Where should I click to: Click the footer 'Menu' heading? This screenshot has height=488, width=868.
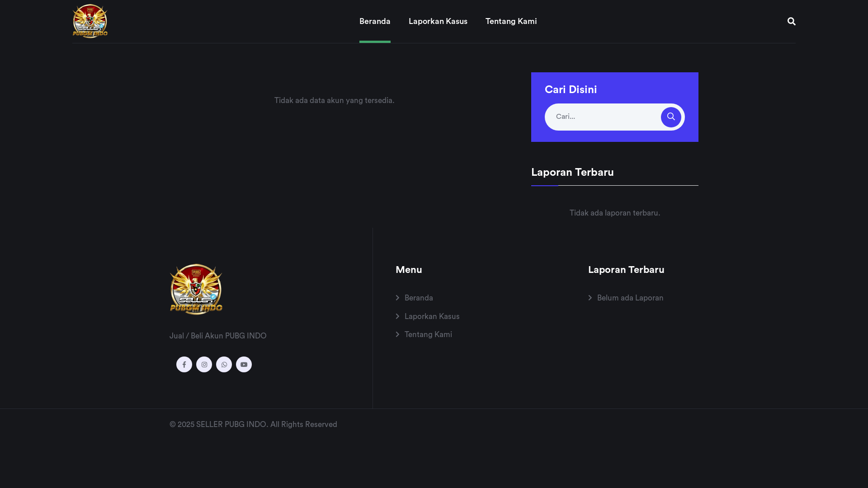click(409, 270)
